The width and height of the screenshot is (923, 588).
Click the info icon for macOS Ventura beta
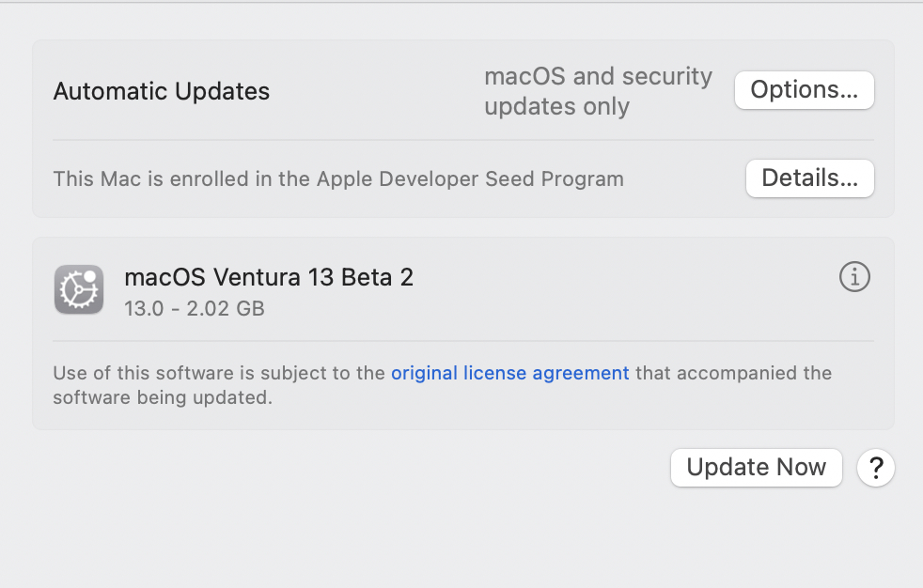click(853, 277)
